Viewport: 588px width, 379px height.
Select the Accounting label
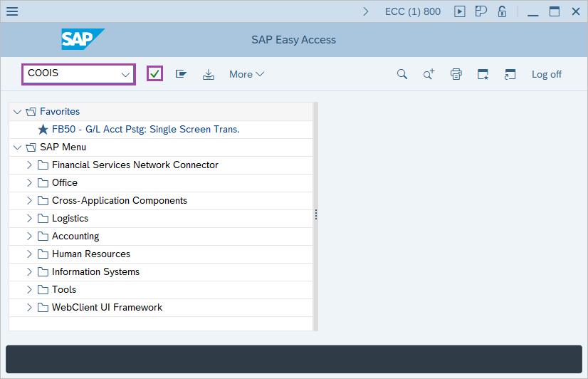(x=75, y=236)
